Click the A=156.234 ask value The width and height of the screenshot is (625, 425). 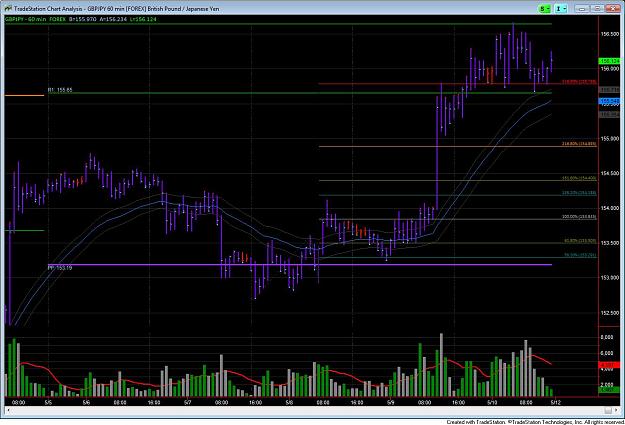tap(113, 19)
